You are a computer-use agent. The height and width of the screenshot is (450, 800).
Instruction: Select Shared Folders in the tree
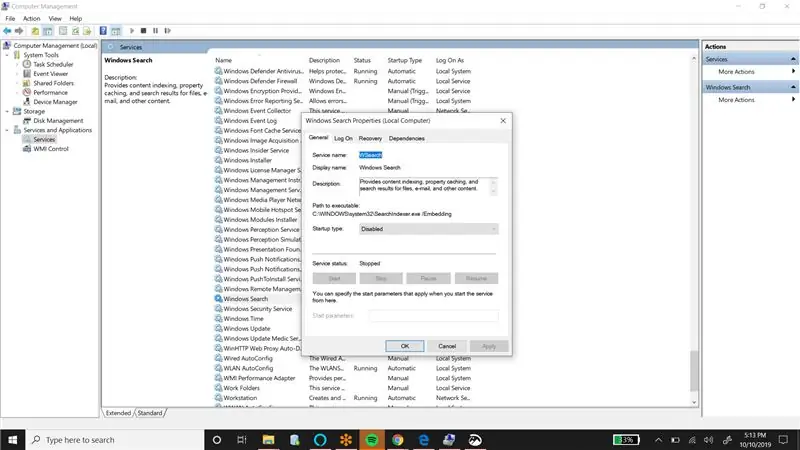54,83
